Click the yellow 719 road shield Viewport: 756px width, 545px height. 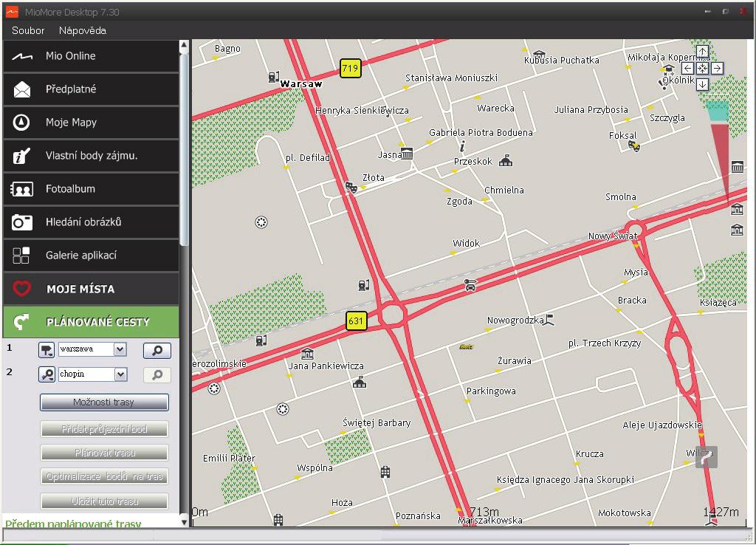[350, 68]
